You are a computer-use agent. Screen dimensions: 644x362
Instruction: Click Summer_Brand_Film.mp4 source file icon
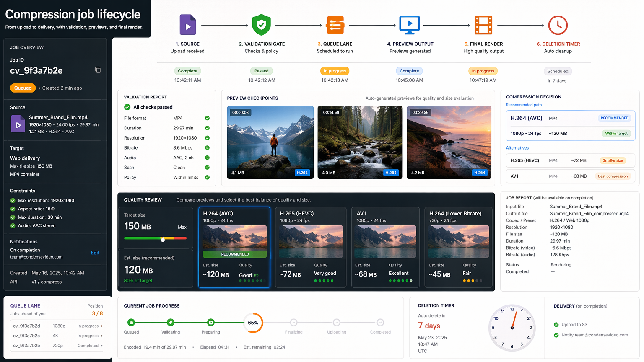pyautogui.click(x=18, y=124)
